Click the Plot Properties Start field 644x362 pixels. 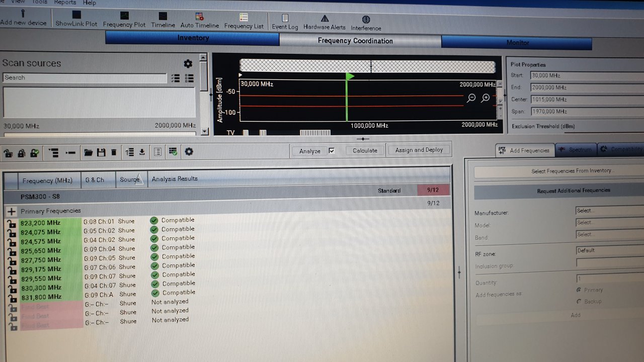pos(587,75)
